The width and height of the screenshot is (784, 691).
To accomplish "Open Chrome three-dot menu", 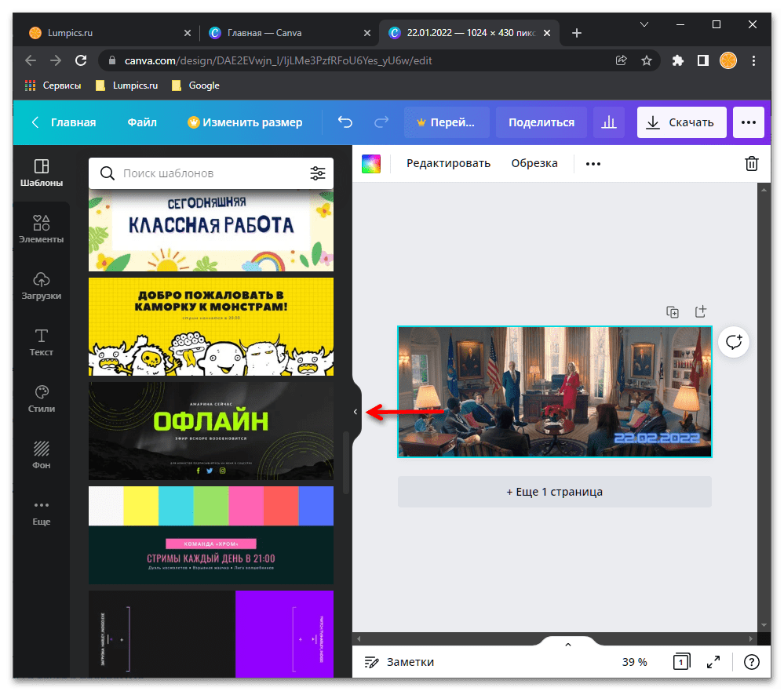I will coord(753,60).
